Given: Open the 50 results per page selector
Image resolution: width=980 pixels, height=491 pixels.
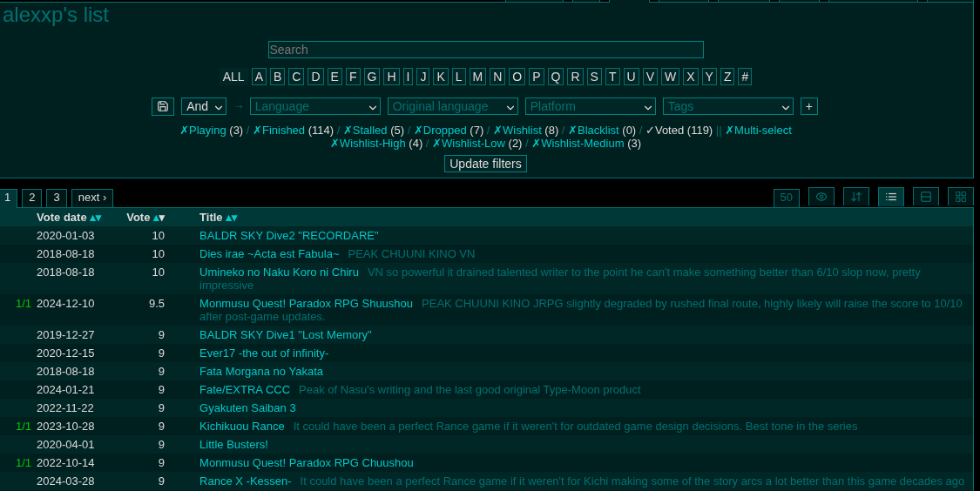Looking at the screenshot, I should 787,198.
